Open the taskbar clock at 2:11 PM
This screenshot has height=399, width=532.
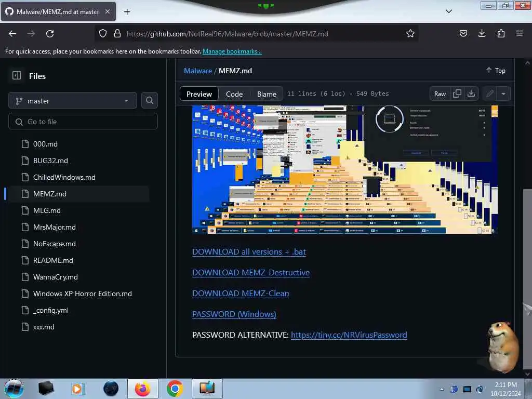[506, 389]
